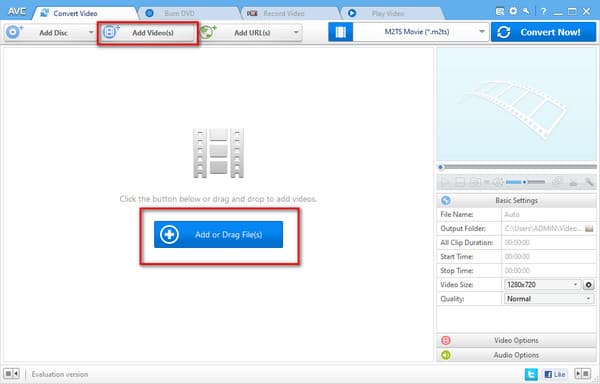The height and width of the screenshot is (384, 600).
Task: Expand the M2TS Movie output profile dropdown
Action: 482,32
